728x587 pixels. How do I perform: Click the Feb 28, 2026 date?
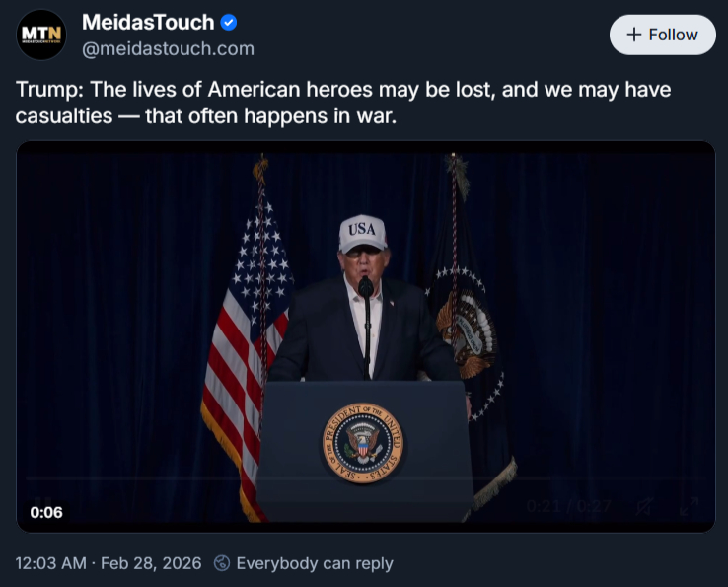[x=151, y=563]
